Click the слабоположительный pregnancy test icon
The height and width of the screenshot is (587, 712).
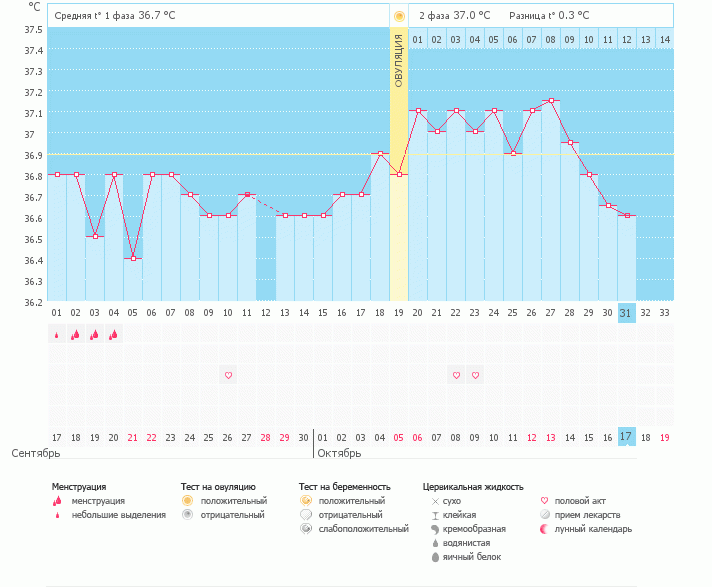pyautogui.click(x=306, y=529)
